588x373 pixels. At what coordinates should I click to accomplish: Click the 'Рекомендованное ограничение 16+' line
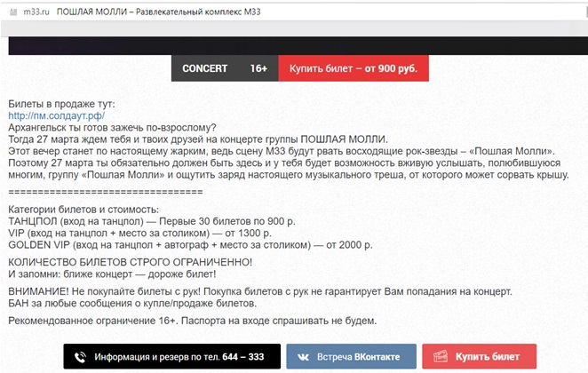(x=192, y=321)
